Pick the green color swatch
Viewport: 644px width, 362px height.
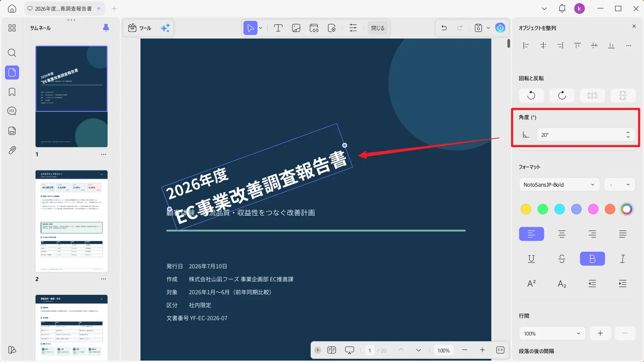542,209
